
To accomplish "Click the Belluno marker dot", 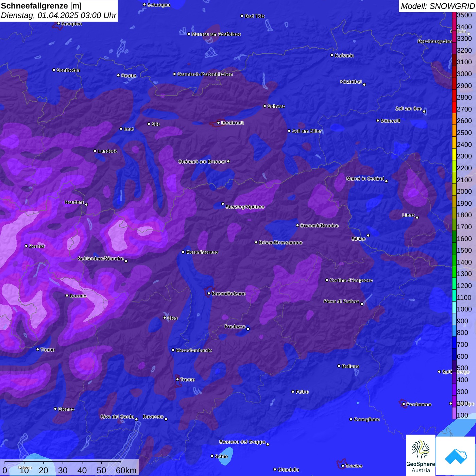I will [x=339, y=366].
